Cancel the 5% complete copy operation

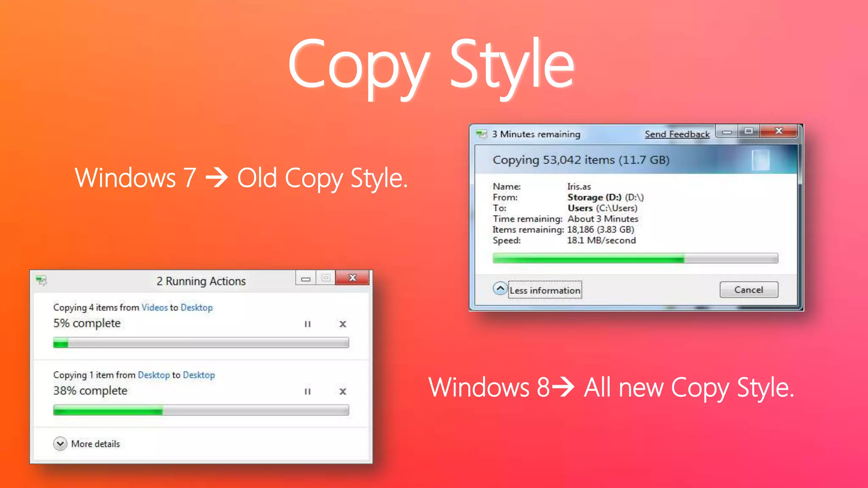tap(343, 324)
